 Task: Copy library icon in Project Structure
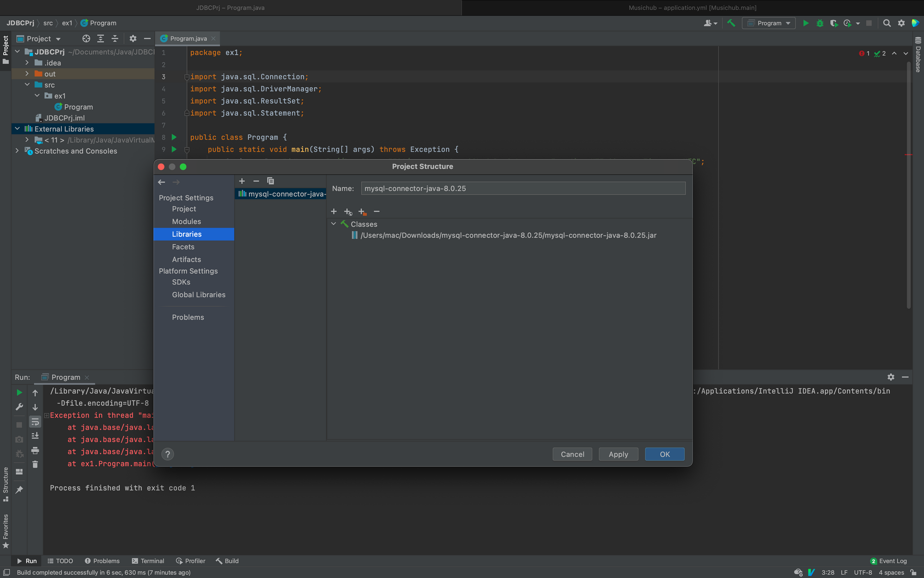point(271,181)
